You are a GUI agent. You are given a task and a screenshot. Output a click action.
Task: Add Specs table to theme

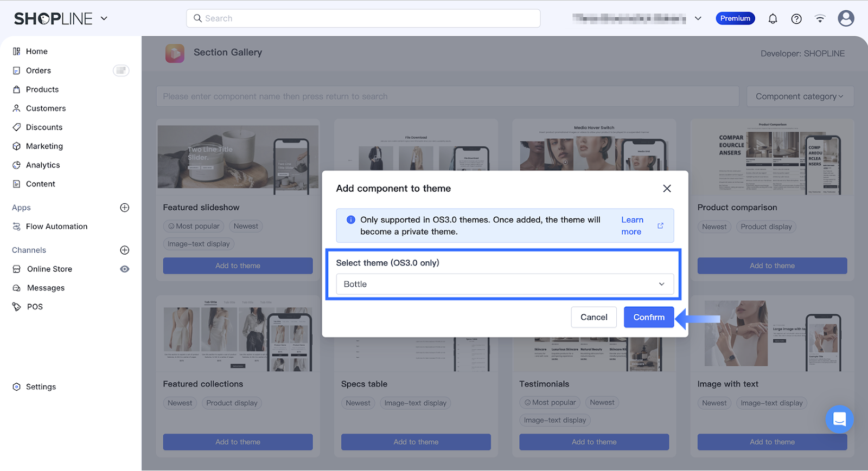416,442
